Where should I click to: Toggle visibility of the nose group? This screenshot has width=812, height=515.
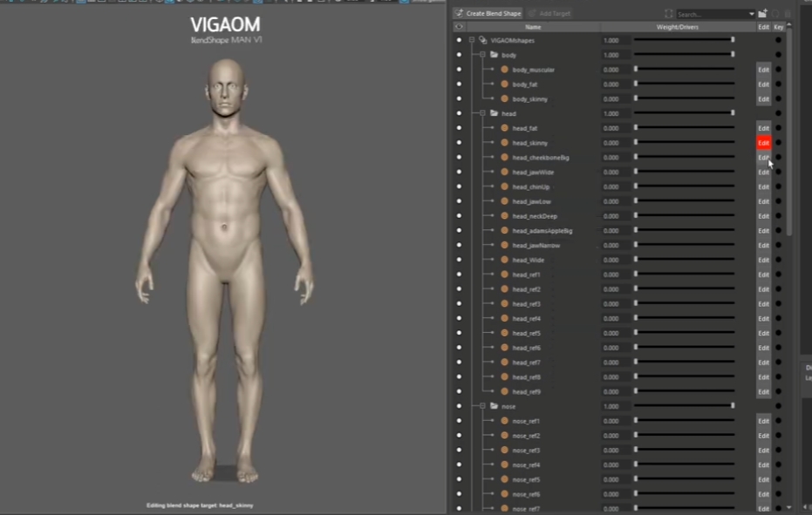[459, 406]
